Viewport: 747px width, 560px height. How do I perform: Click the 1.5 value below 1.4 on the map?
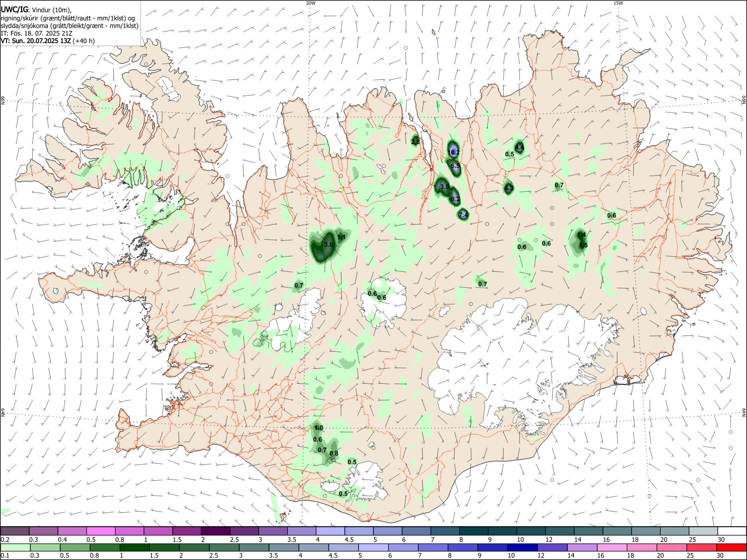(x=583, y=246)
